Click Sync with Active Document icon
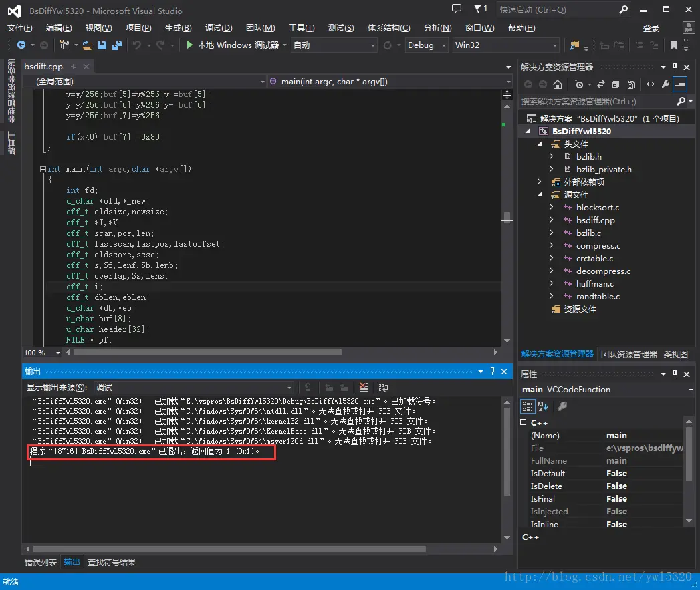 pyautogui.click(x=600, y=84)
